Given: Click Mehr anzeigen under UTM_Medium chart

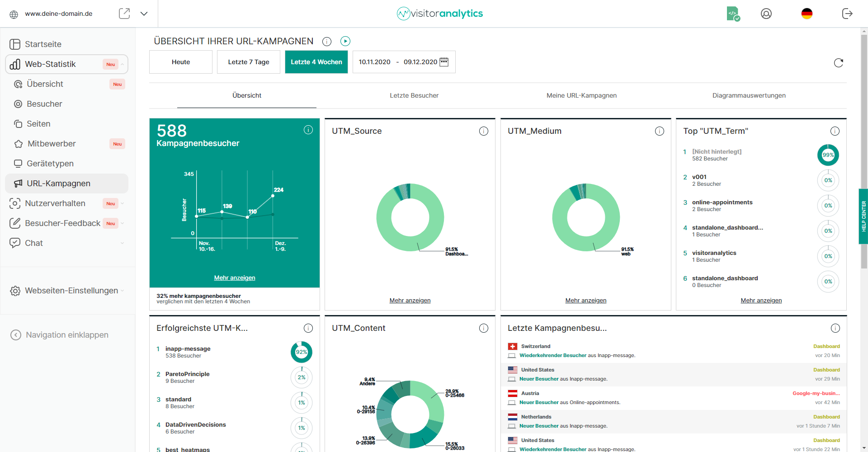Looking at the screenshot, I should pos(586,301).
